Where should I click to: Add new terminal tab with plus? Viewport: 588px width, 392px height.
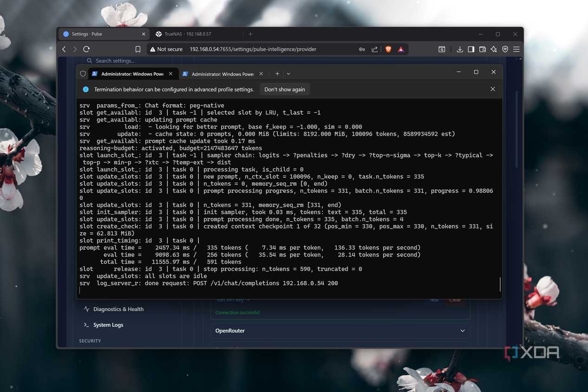coord(277,74)
